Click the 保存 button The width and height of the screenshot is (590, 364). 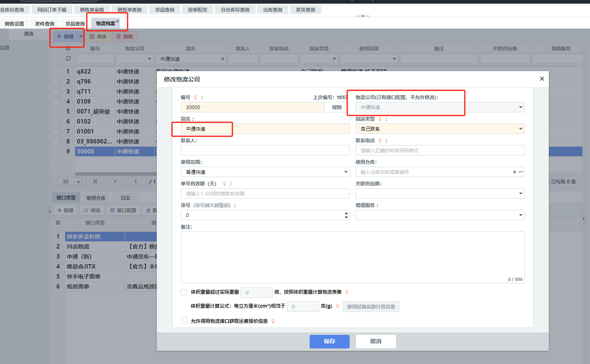coord(329,341)
